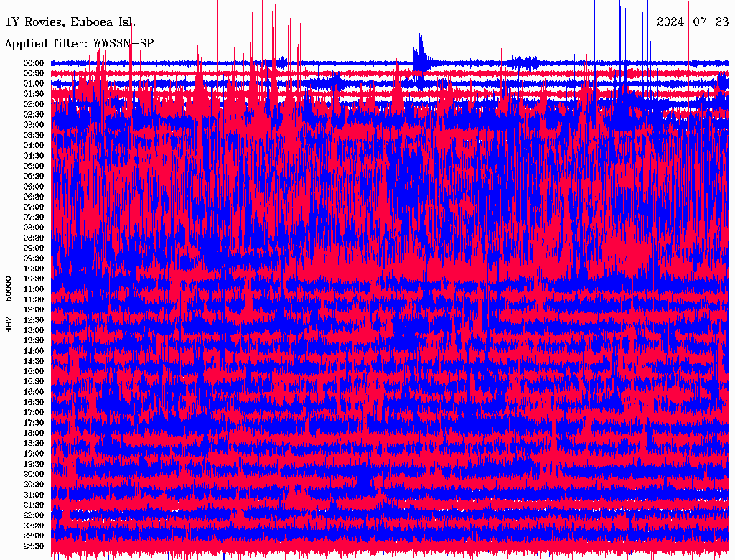735x560 pixels.
Task: Select the 06:00 time label
Action: pyautogui.click(x=34, y=187)
